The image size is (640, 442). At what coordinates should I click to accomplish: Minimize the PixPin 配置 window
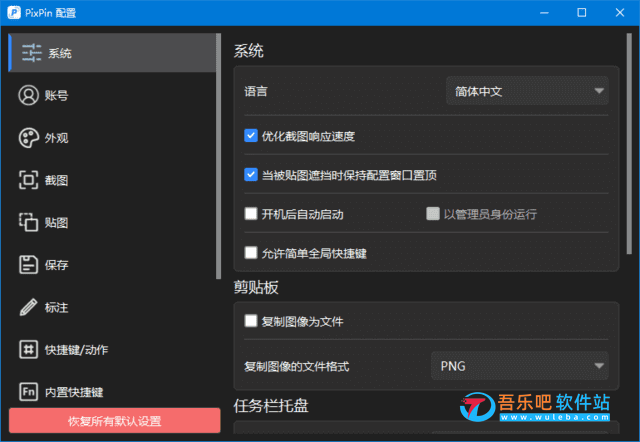[x=544, y=13]
